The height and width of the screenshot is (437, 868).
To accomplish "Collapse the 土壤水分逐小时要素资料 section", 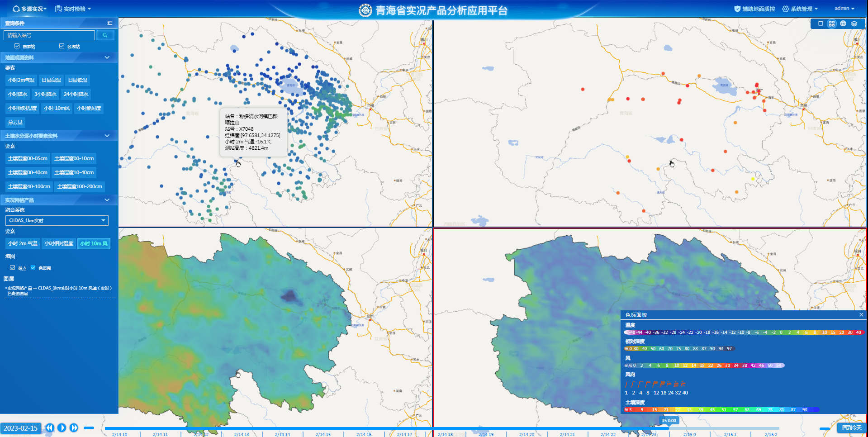I will 107,136.
